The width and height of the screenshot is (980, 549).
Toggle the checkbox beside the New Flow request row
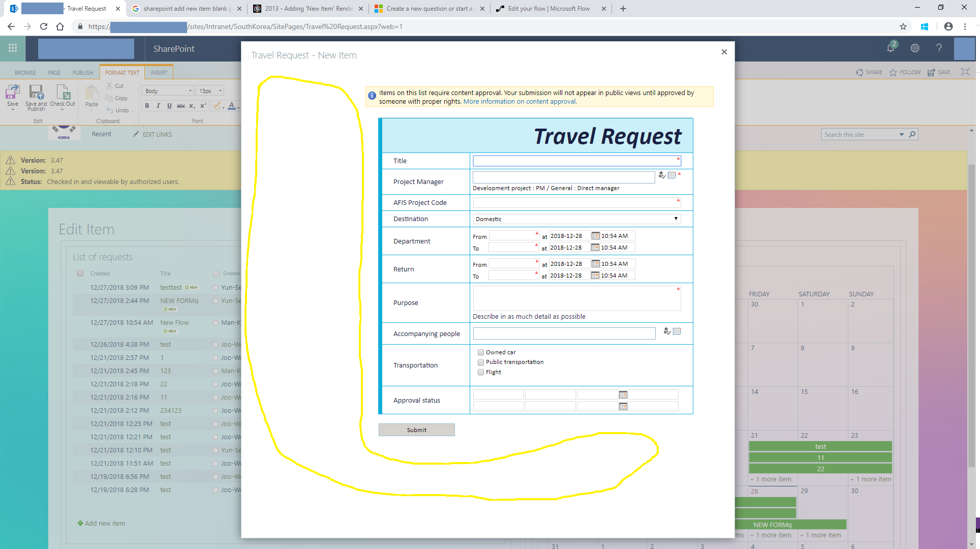click(x=216, y=323)
